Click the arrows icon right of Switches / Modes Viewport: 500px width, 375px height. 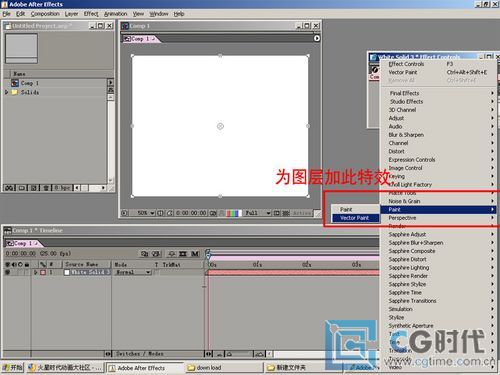coord(208,354)
